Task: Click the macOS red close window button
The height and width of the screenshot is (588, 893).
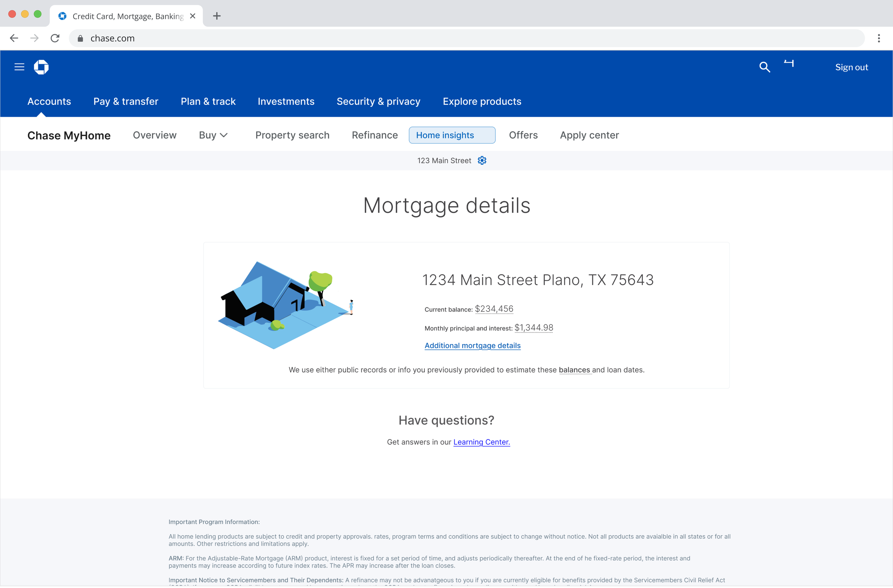Action: click(x=12, y=14)
